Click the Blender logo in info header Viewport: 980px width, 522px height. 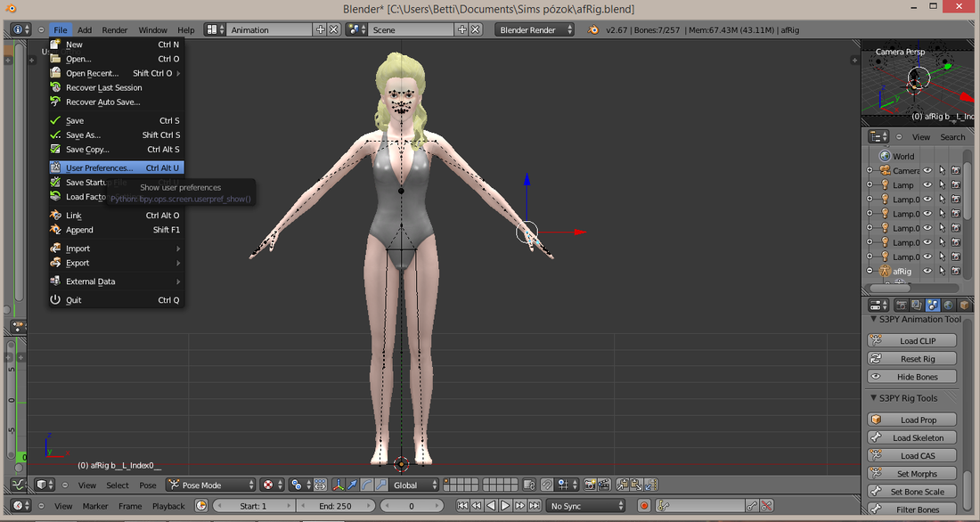[x=592, y=30]
